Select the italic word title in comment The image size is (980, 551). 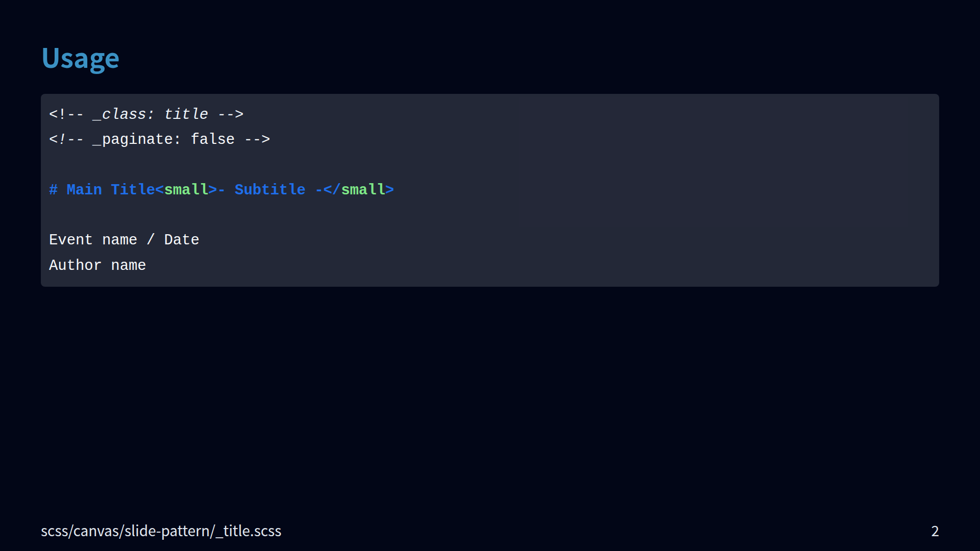tap(186, 114)
